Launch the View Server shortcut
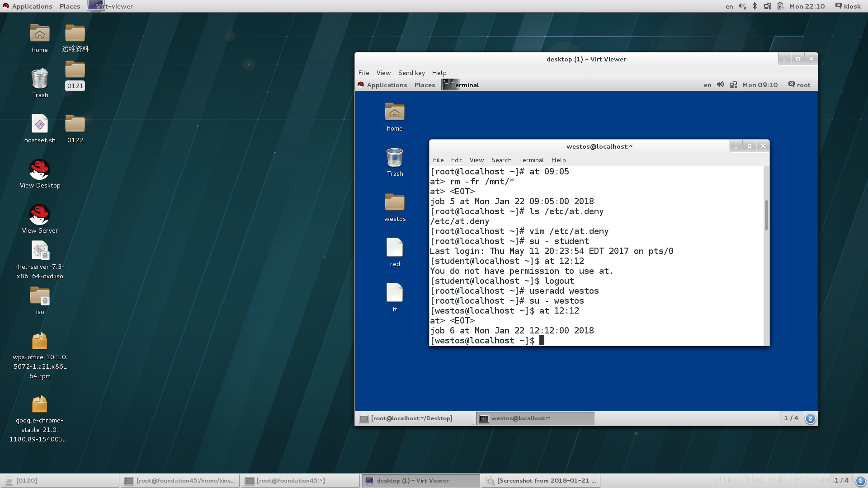The image size is (868, 488). [x=40, y=215]
